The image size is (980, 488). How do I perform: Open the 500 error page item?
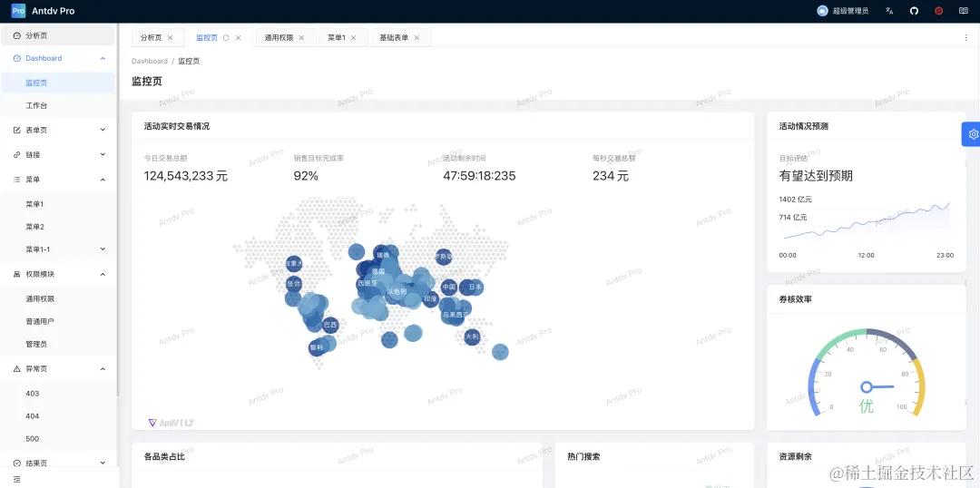coord(58,439)
